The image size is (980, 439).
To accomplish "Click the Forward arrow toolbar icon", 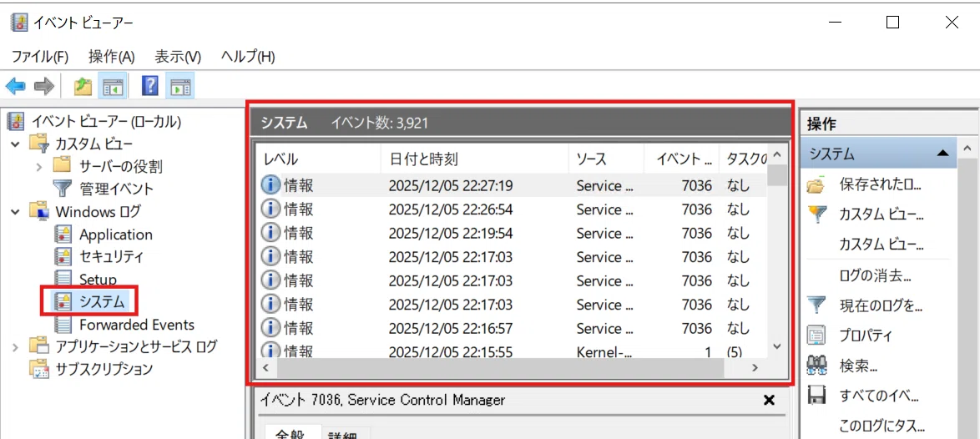I will [43, 86].
